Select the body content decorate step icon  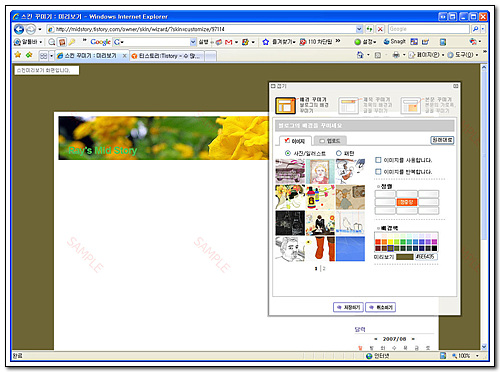click(x=410, y=106)
